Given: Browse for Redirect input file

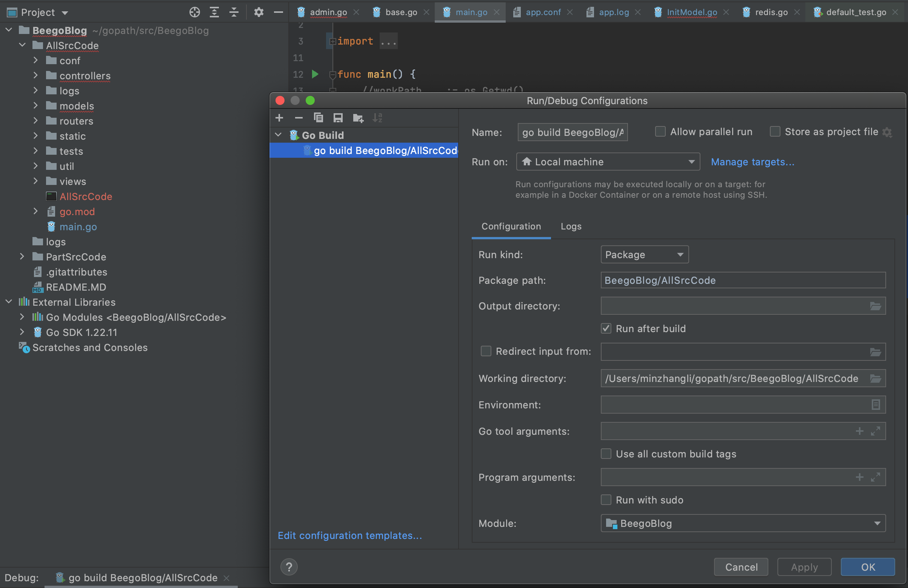Looking at the screenshot, I should pyautogui.click(x=875, y=352).
